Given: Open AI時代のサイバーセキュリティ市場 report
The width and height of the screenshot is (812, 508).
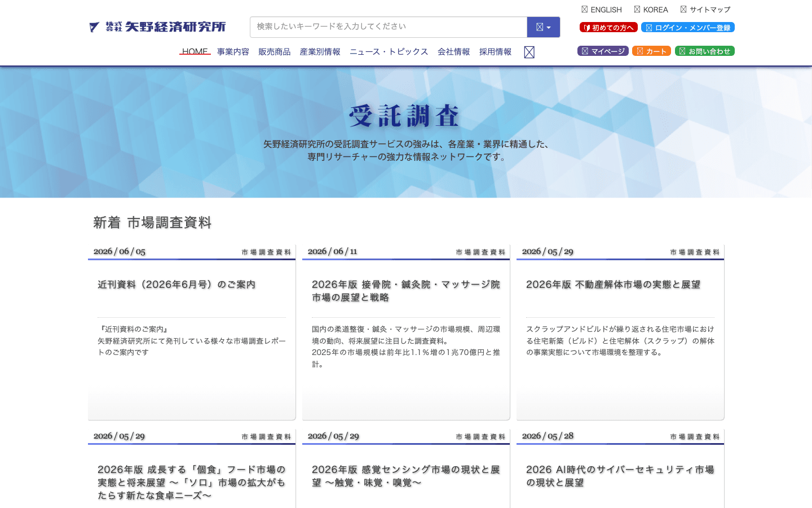Looking at the screenshot, I should click(620, 476).
